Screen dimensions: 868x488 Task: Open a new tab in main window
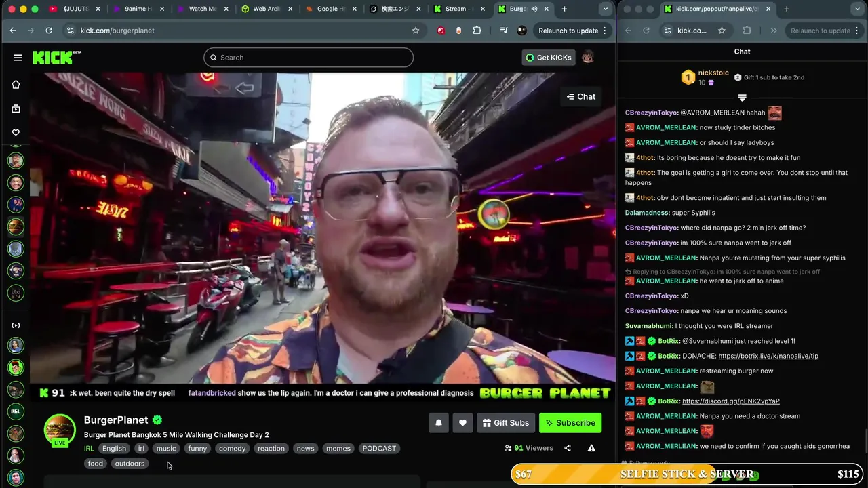coord(564,9)
